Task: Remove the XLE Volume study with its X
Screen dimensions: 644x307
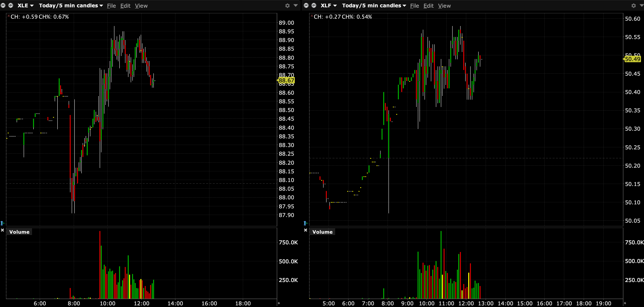Action: click(2, 230)
